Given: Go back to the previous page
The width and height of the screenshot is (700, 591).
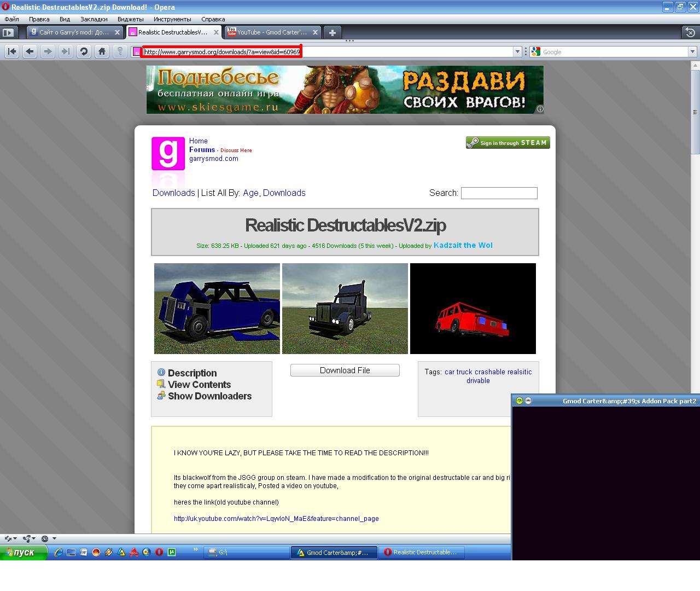Looking at the screenshot, I should click(30, 51).
